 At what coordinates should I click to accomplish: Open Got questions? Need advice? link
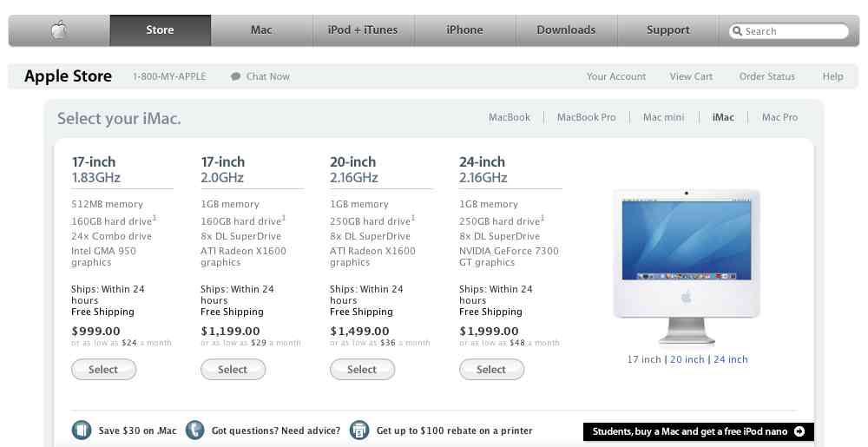[x=276, y=431]
